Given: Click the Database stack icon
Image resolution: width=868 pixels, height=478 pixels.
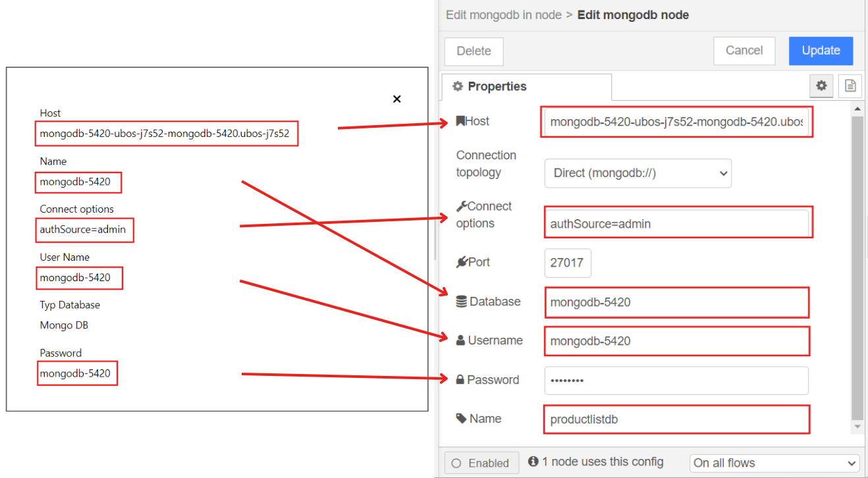Looking at the screenshot, I should pos(460,301).
